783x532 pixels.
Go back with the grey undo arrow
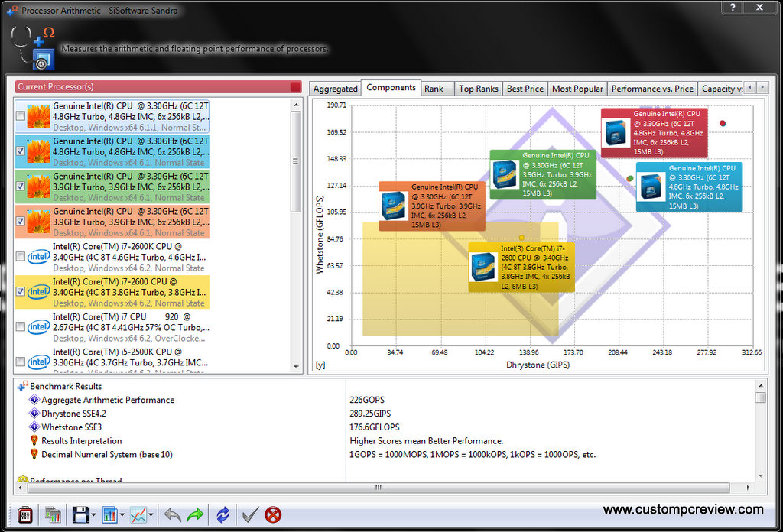tap(172, 514)
